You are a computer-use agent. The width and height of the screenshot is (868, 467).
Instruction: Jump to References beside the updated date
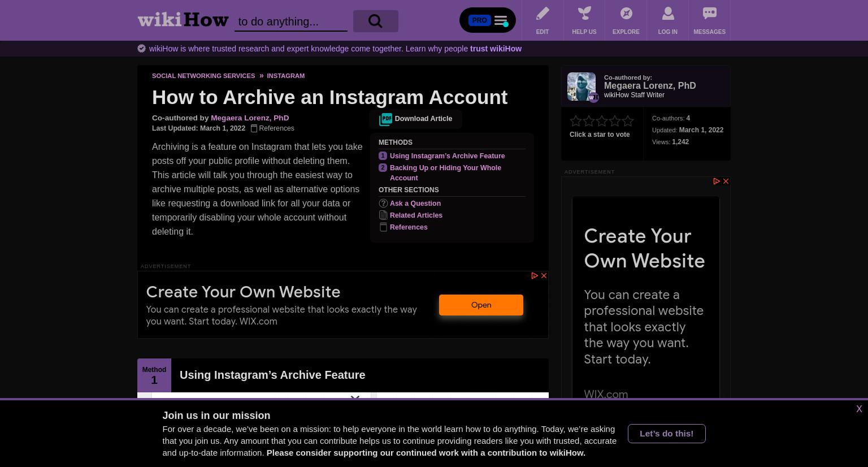click(x=273, y=128)
